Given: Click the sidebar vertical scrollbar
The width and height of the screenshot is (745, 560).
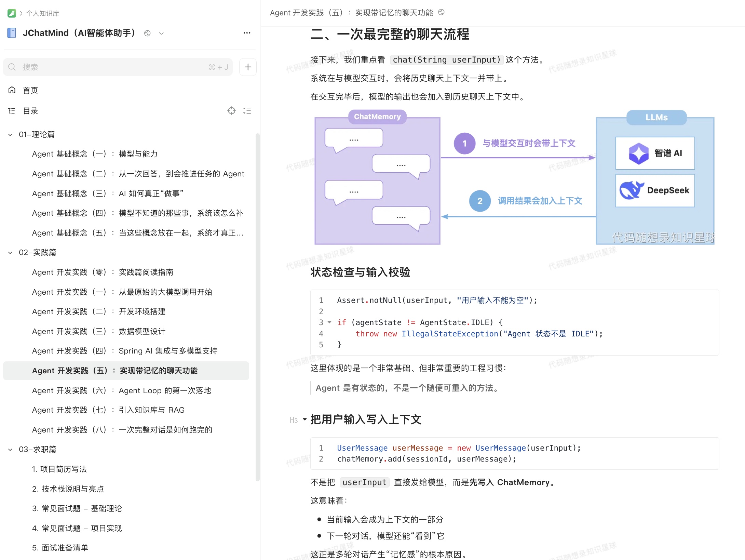Looking at the screenshot, I should pos(258,308).
